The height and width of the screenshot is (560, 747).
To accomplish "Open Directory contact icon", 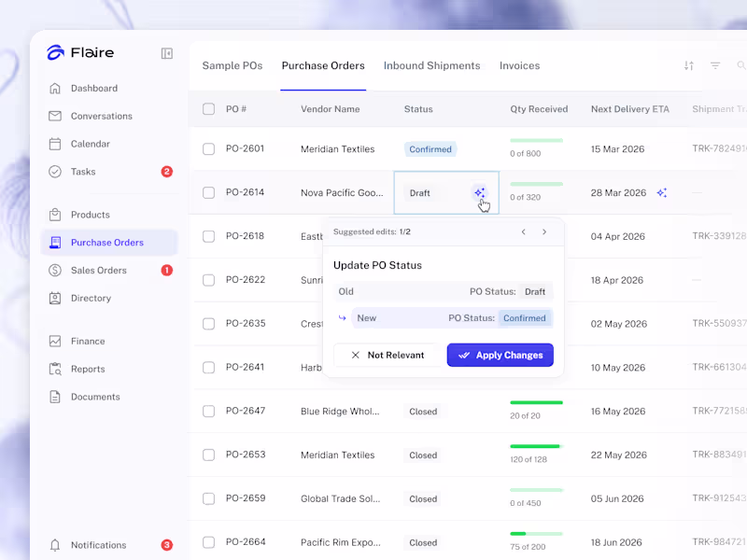I will [55, 298].
